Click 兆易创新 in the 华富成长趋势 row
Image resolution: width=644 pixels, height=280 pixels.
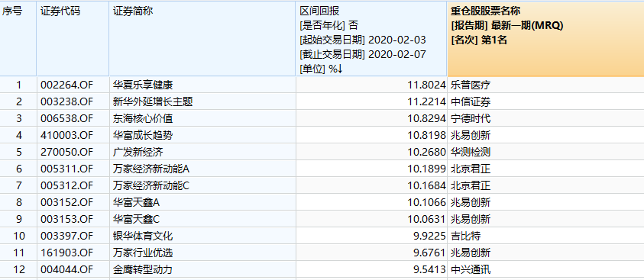pyautogui.click(x=471, y=135)
